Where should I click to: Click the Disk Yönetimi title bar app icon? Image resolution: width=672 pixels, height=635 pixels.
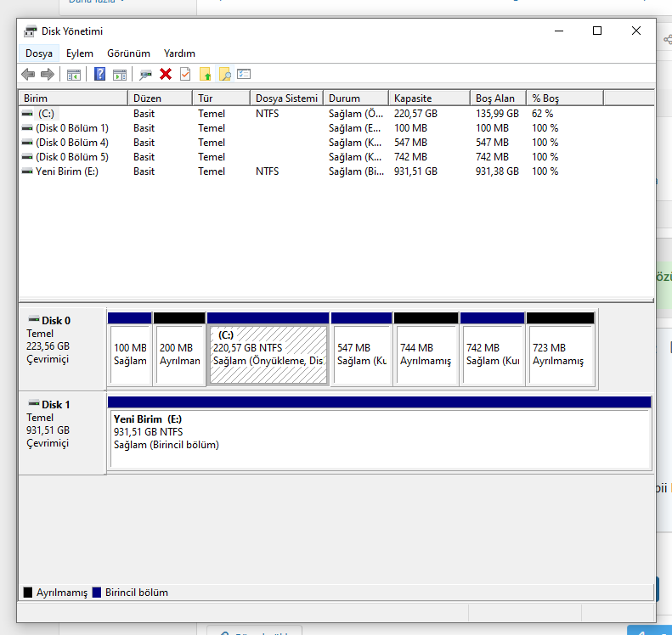30,31
